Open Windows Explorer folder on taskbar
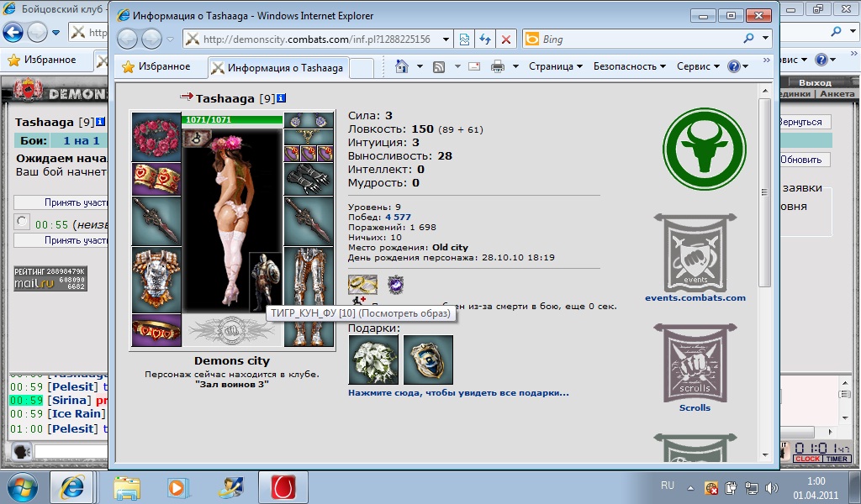 click(x=128, y=487)
